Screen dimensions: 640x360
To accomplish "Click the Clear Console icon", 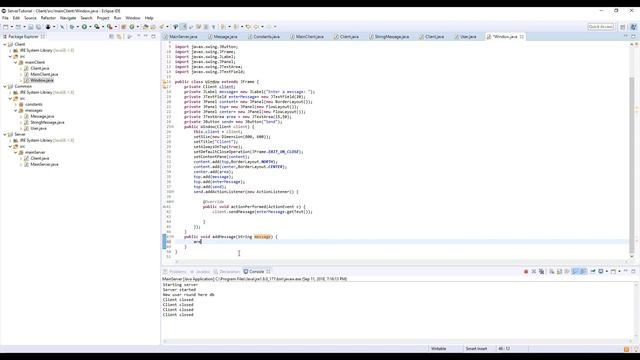I will [551, 271].
